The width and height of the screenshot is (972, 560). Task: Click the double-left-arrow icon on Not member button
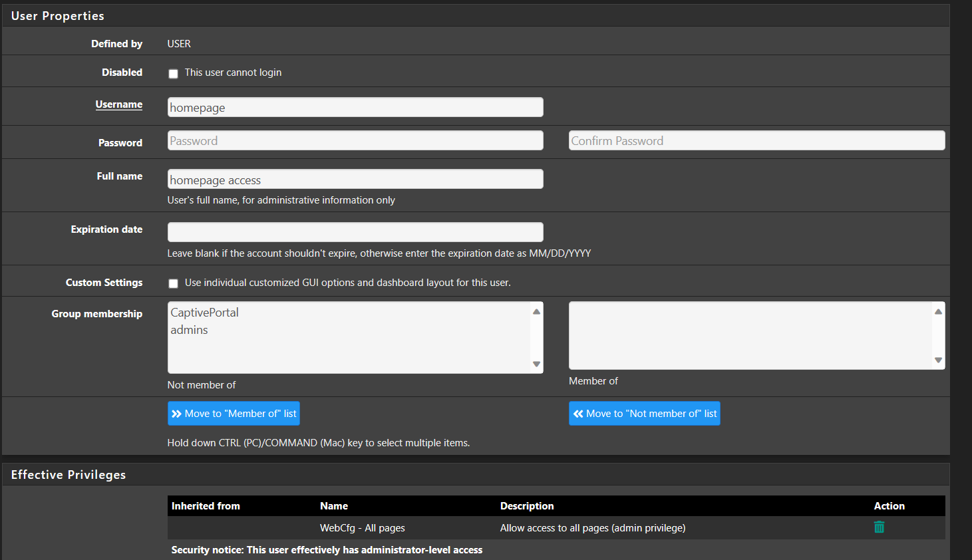[x=577, y=413]
